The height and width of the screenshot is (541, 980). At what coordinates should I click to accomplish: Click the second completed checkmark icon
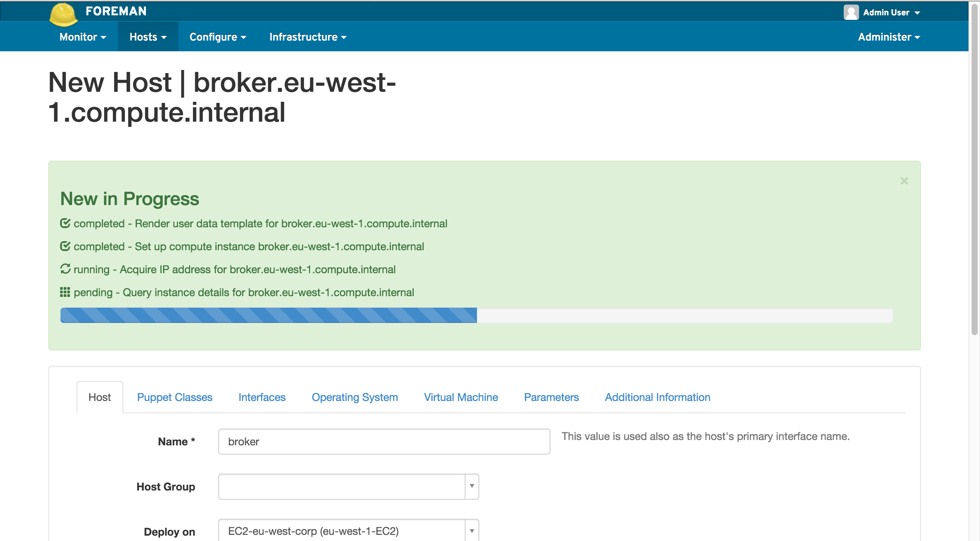click(x=65, y=246)
